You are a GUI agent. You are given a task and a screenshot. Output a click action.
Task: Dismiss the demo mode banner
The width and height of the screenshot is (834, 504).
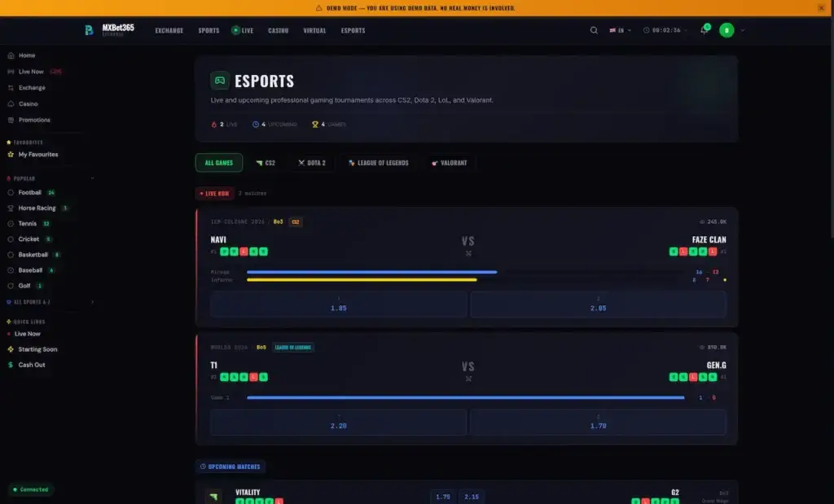tap(821, 8)
